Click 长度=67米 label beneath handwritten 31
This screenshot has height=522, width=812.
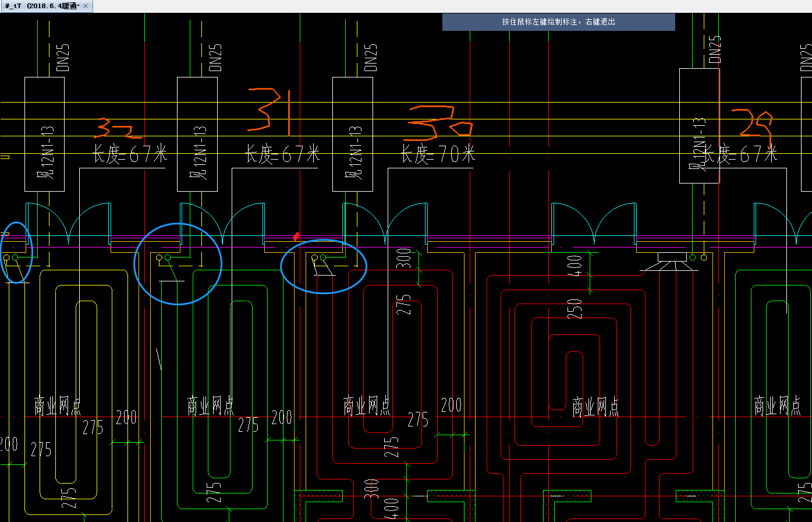coord(282,154)
